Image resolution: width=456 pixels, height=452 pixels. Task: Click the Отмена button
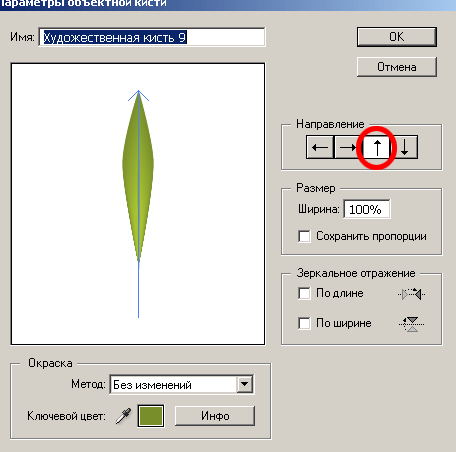click(397, 67)
